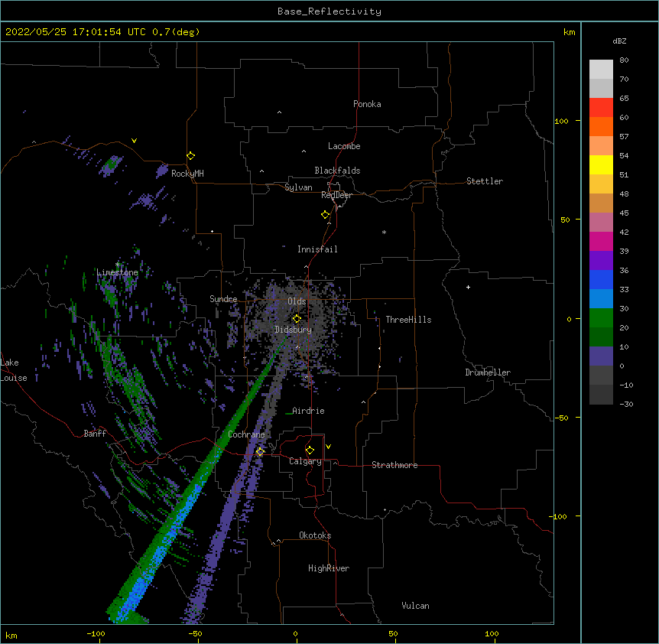This screenshot has width=659, height=644.
Task: Select the yellow diamond marker above Calgary label
Action: coord(310,450)
